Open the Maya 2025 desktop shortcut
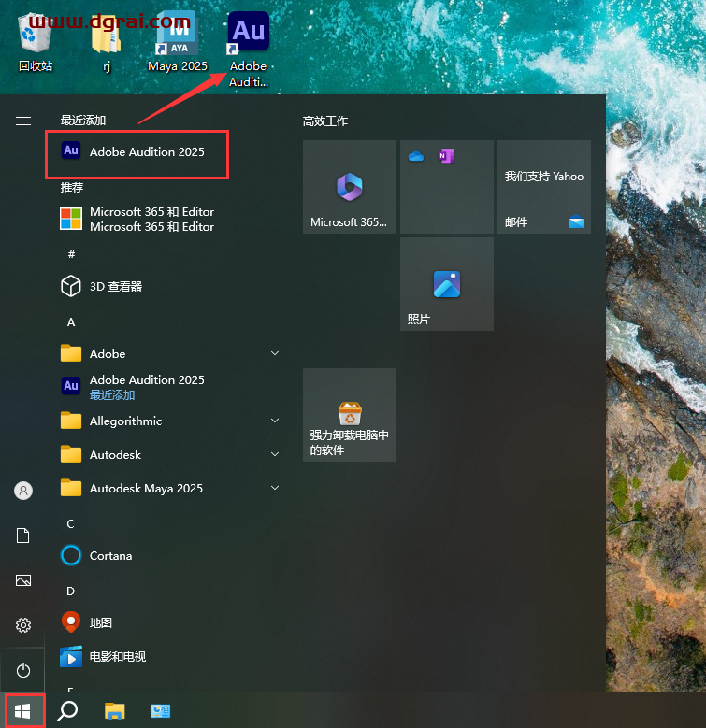Image resolution: width=706 pixels, height=728 pixels. pos(177,41)
